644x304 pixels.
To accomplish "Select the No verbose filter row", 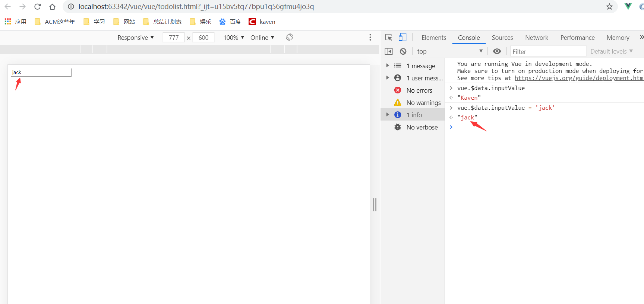I will [413, 127].
